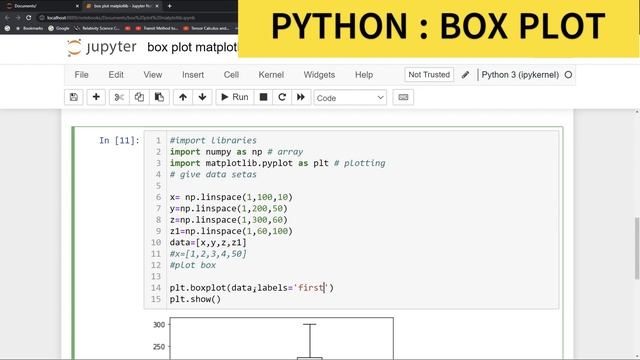This screenshot has height=360, width=640.
Task: Go back in the browser
Action: click(7, 18)
